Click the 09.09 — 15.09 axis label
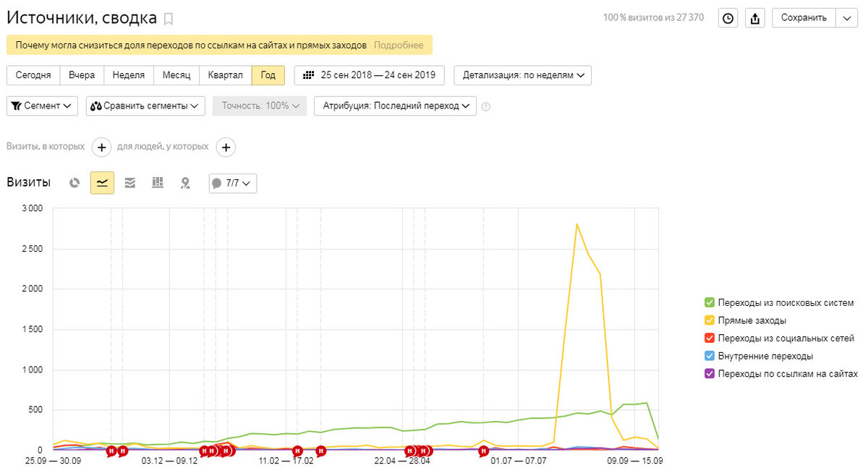The width and height of the screenshot is (868, 473). point(636,460)
